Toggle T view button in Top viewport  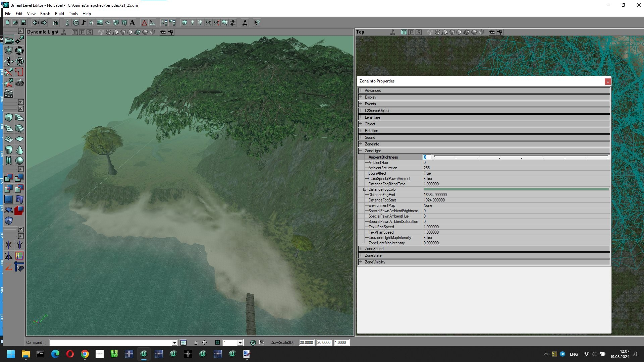(404, 32)
